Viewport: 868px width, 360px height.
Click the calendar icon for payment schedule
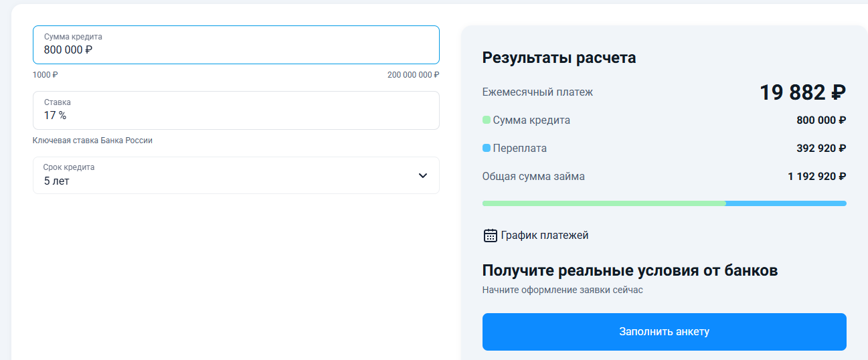[x=490, y=236]
